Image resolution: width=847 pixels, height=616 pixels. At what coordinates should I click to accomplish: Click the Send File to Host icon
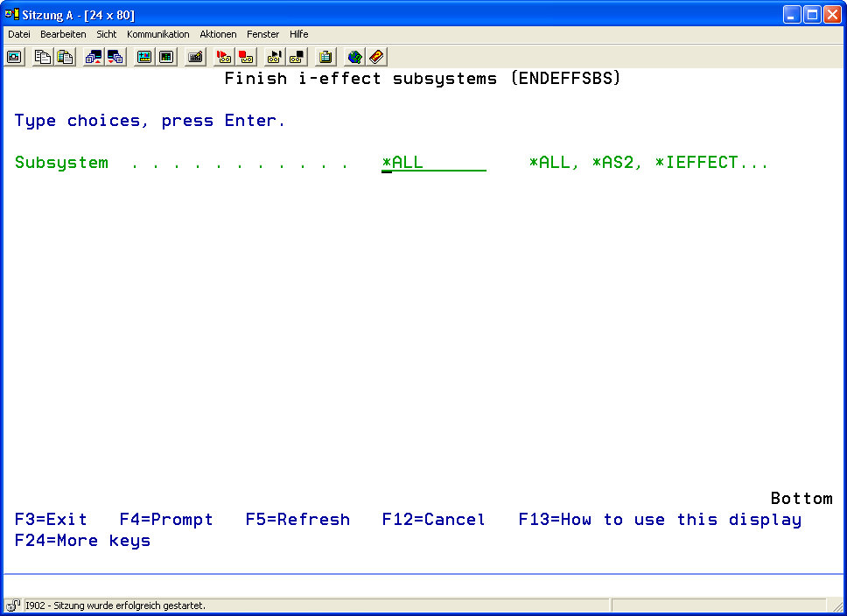[93, 57]
